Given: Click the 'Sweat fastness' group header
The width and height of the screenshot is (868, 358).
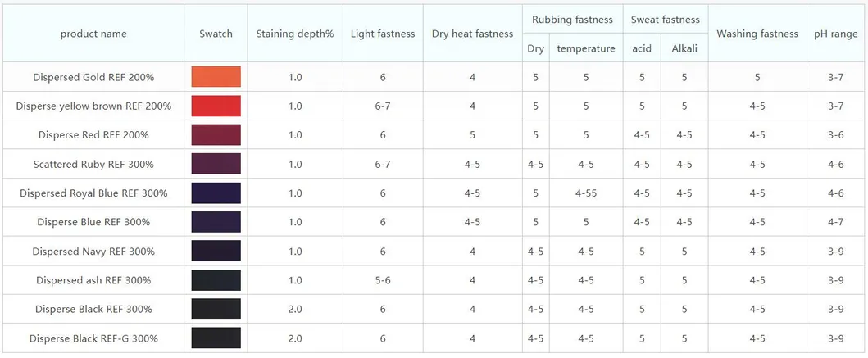Looking at the screenshot, I should [x=665, y=19].
